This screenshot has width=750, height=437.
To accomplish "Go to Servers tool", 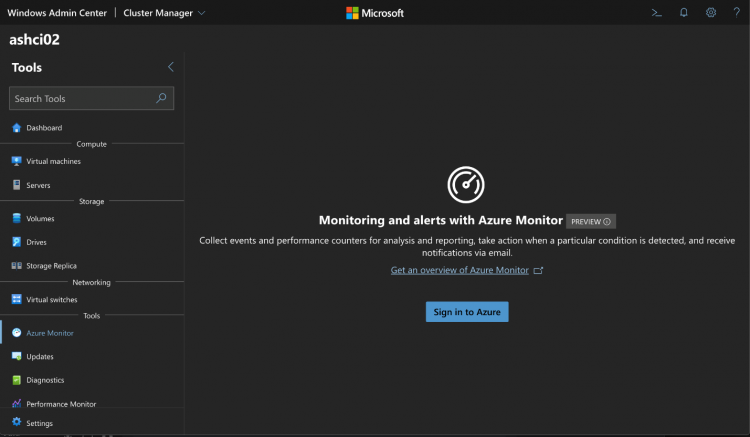I will click(x=38, y=185).
